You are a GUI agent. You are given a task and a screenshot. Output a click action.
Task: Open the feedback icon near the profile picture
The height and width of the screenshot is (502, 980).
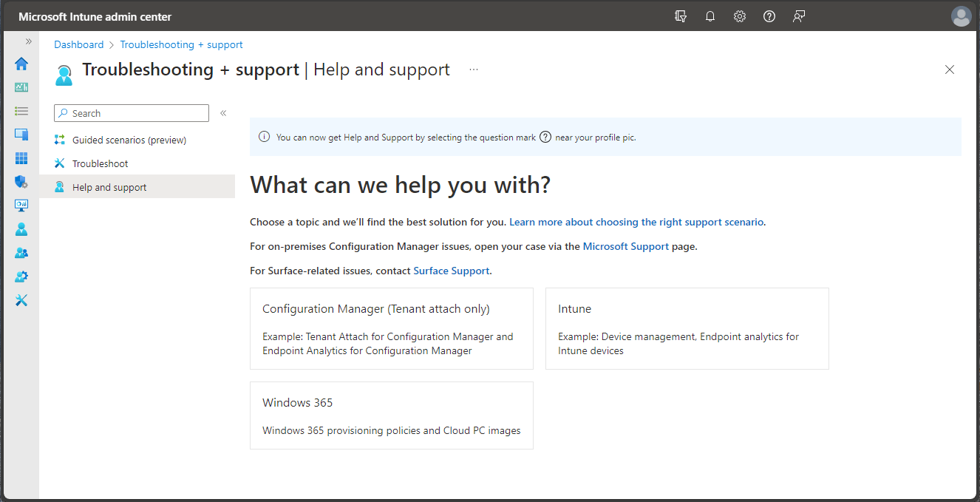point(799,16)
